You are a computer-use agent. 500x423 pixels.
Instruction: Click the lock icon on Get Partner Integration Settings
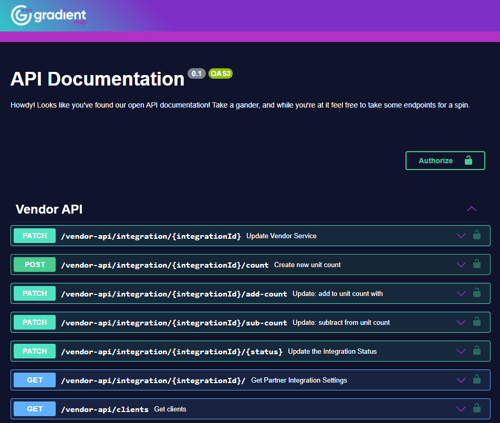coord(477,379)
